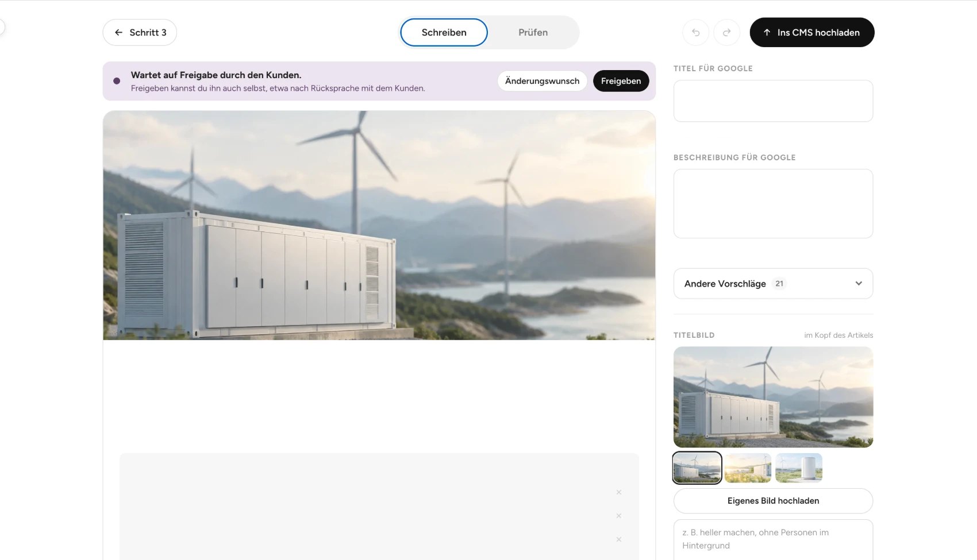The height and width of the screenshot is (560, 977).
Task: Approve with the Freigeben button
Action: tap(621, 81)
